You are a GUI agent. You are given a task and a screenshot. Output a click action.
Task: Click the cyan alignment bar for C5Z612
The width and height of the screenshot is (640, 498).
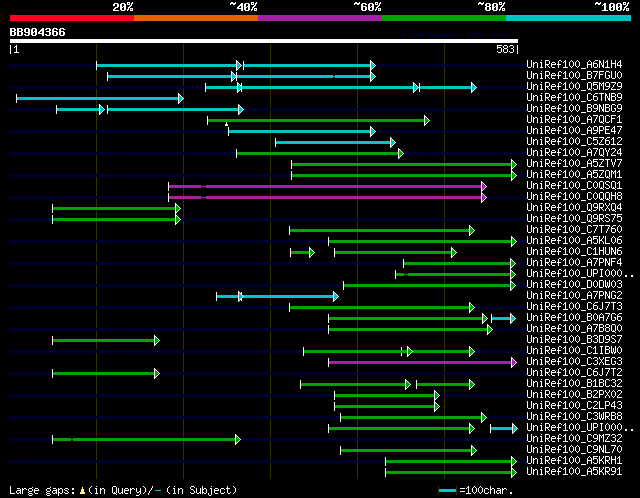click(336, 142)
